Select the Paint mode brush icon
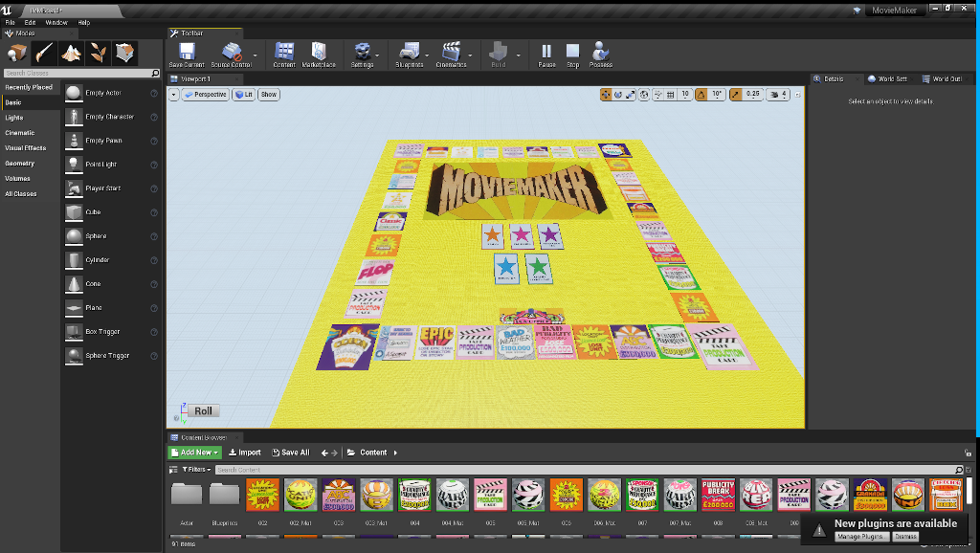 coord(44,54)
